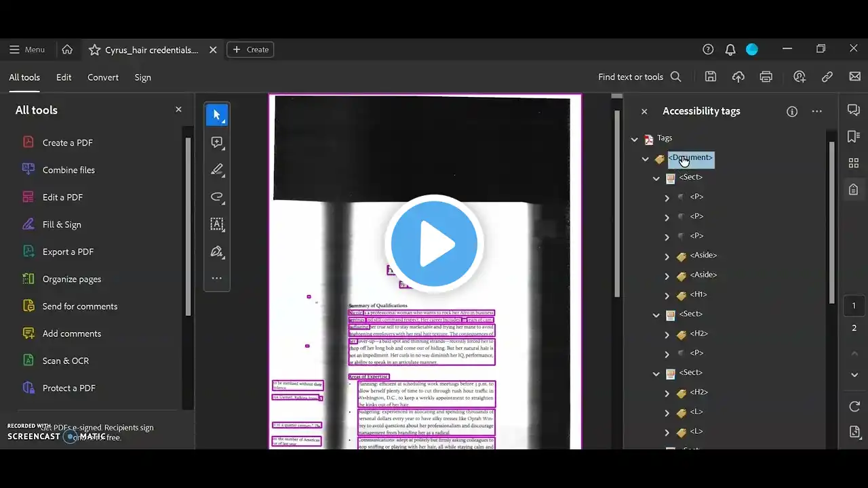Image resolution: width=868 pixels, height=488 pixels.
Task: Switch to the Convert tab
Action: click(103, 77)
